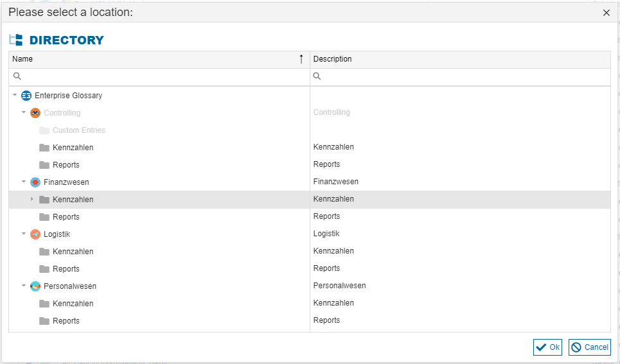Sort by the Description column header
620x364 pixels.
[x=459, y=59]
